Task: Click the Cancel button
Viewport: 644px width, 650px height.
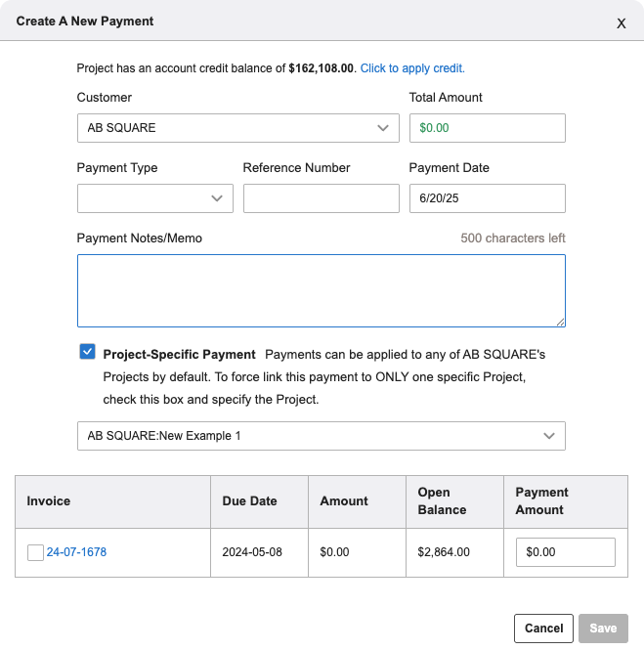Action: pos(543,628)
